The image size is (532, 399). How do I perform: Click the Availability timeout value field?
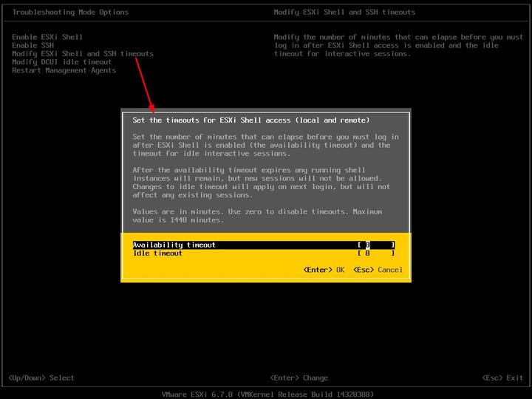click(x=376, y=245)
